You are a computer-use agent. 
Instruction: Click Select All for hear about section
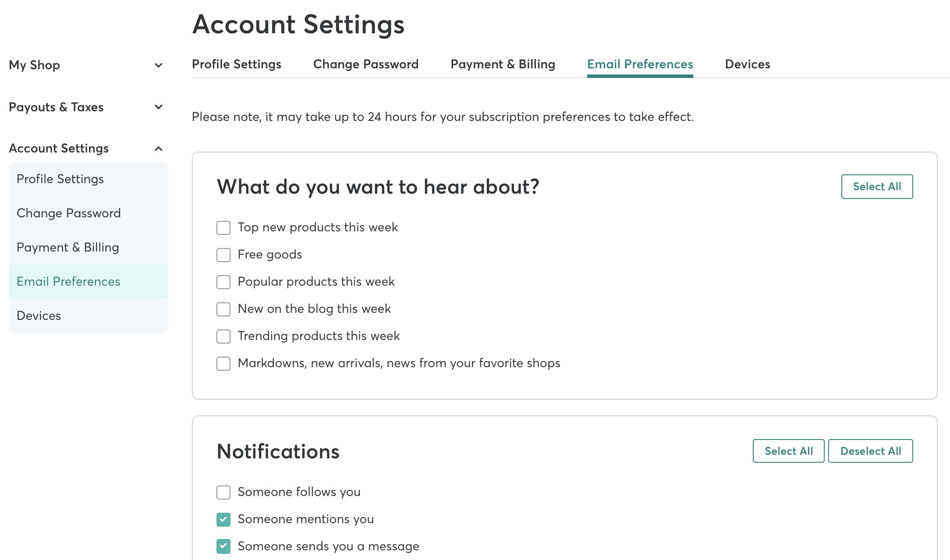pyautogui.click(x=877, y=187)
